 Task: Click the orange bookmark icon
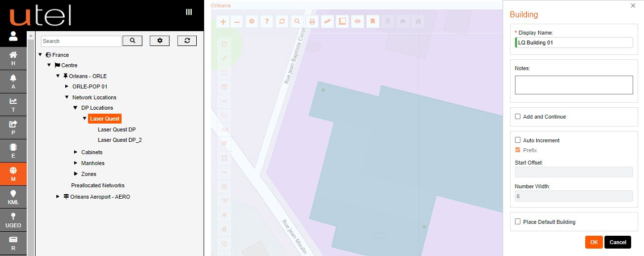pyautogui.click(x=373, y=22)
